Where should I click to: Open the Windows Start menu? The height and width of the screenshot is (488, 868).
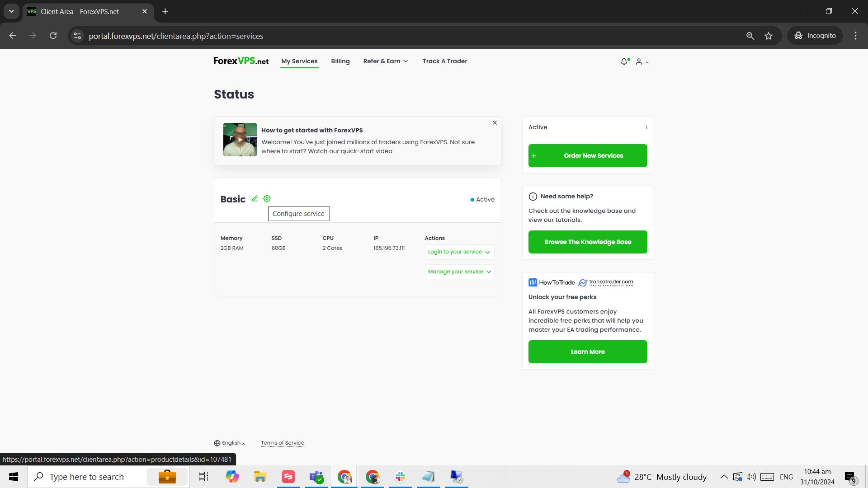[14, 477]
